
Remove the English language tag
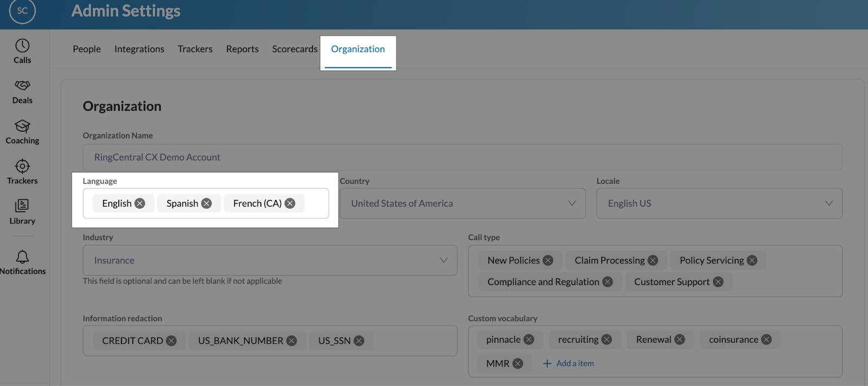click(x=140, y=203)
